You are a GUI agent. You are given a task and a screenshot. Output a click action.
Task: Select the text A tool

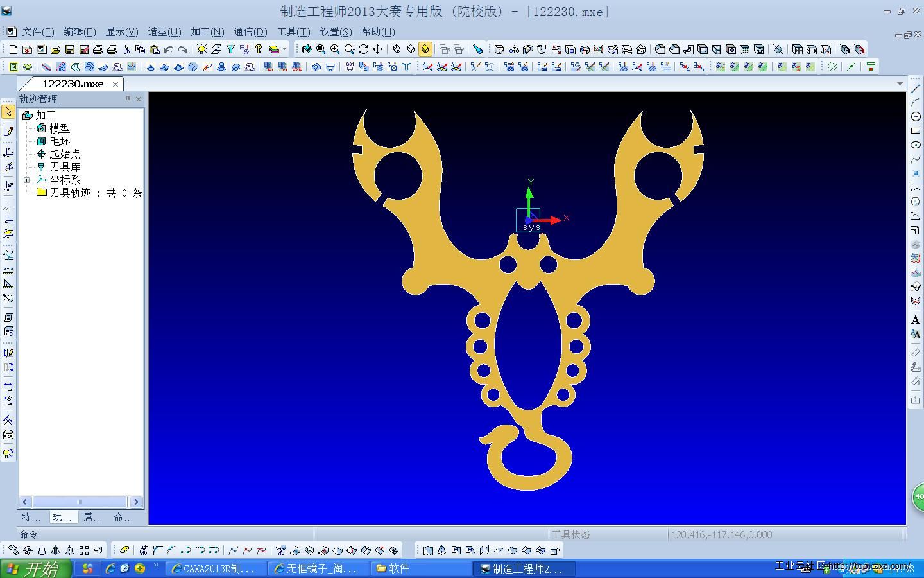[x=916, y=319]
